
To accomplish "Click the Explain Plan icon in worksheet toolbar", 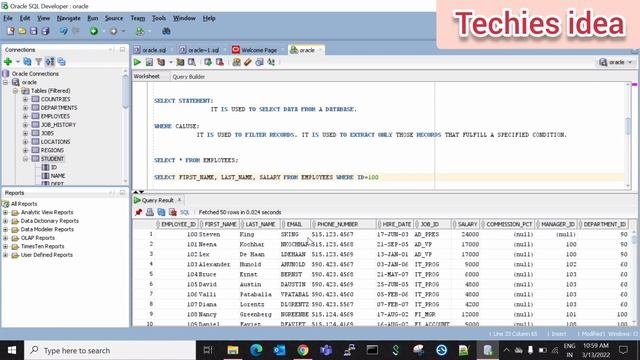I will tap(161, 62).
